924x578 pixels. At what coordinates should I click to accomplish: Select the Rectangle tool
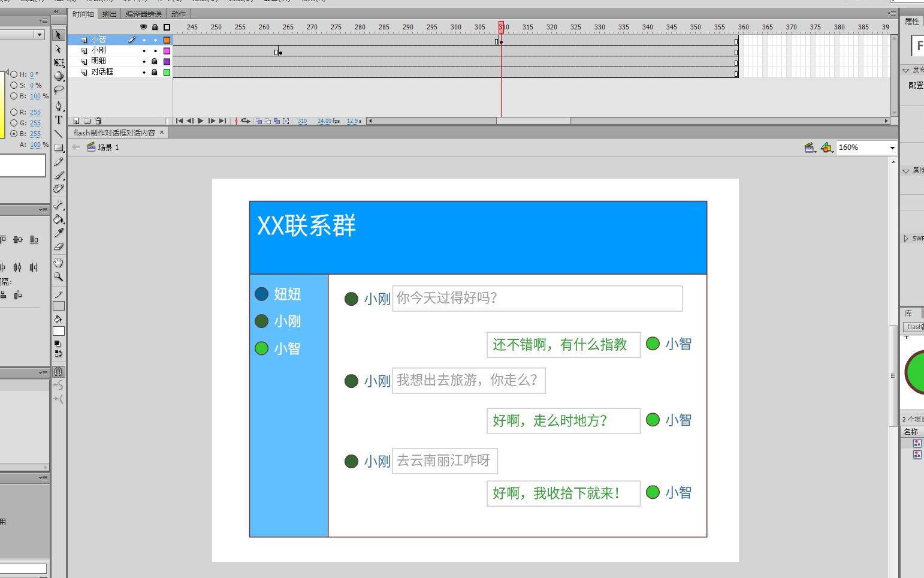tap(58, 147)
